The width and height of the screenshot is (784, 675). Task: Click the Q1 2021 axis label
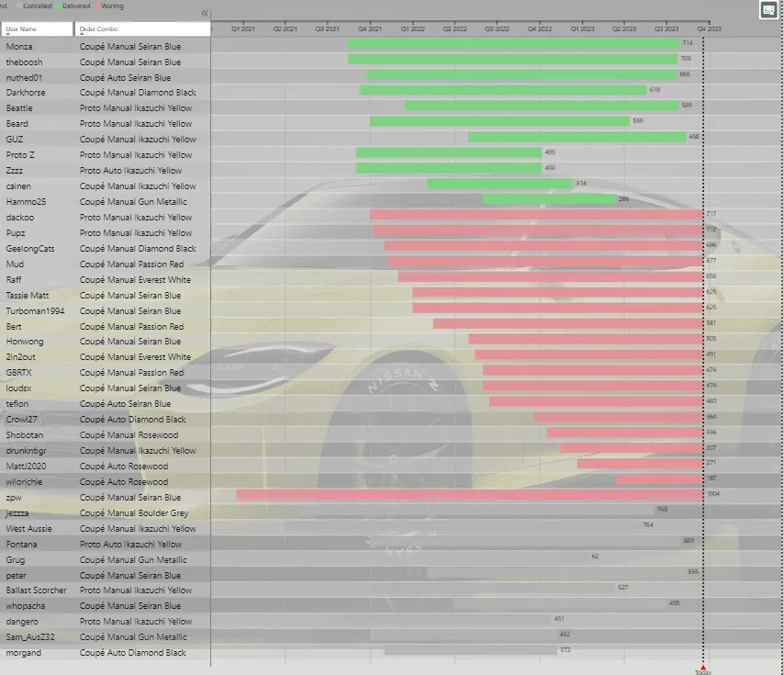click(x=243, y=29)
